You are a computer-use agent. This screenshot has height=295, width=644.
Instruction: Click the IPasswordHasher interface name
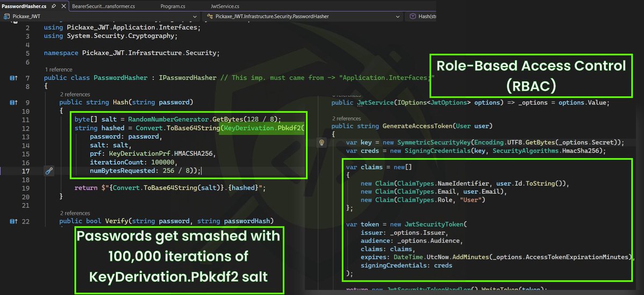[x=188, y=78]
